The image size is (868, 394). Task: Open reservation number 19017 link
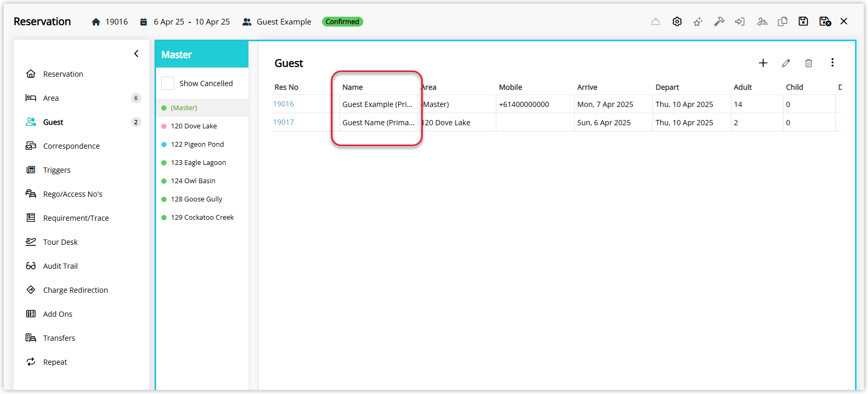click(283, 122)
